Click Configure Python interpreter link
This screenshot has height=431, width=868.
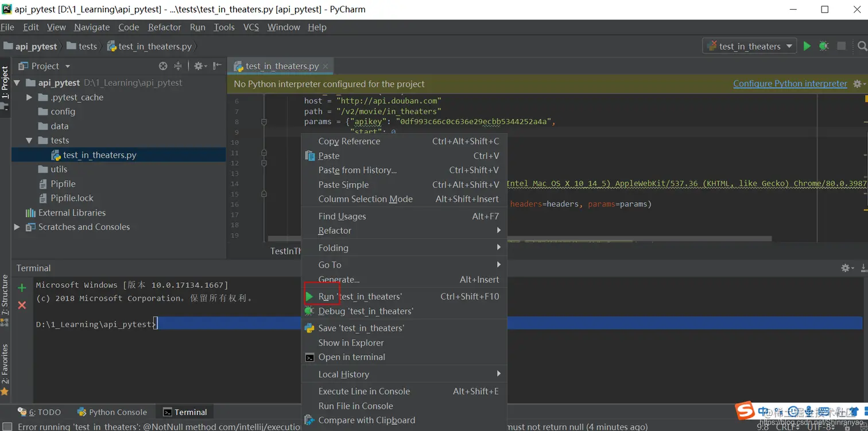click(790, 84)
